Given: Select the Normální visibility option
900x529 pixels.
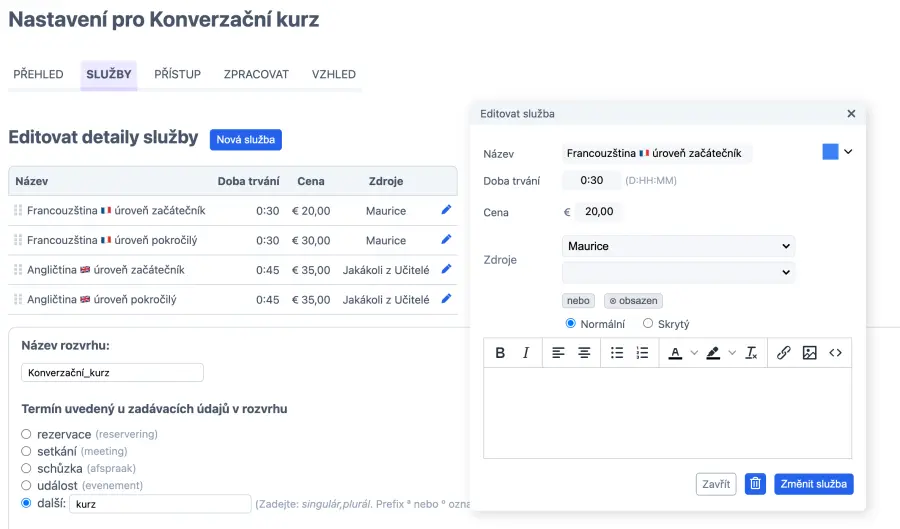Looking at the screenshot, I should pos(571,323).
